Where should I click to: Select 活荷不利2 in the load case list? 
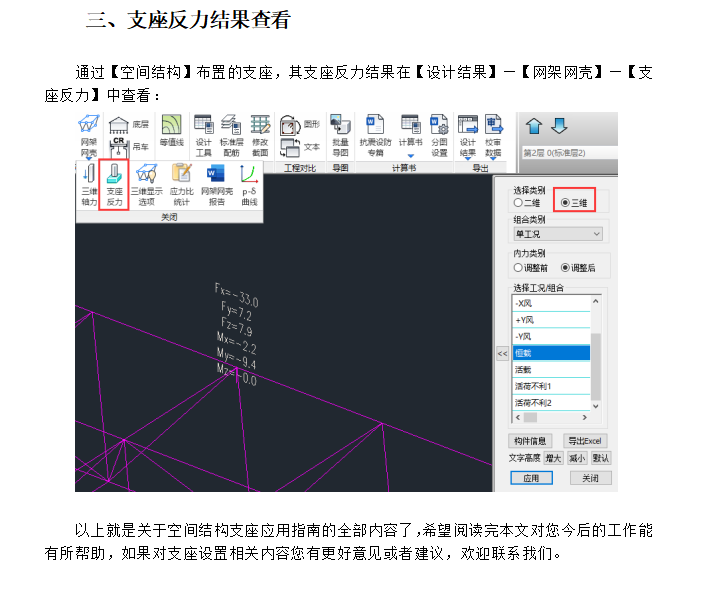click(551, 403)
